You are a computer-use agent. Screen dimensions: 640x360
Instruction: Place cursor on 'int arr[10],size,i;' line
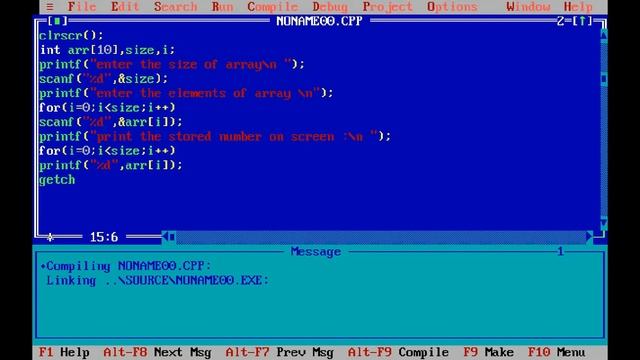[x=107, y=50]
